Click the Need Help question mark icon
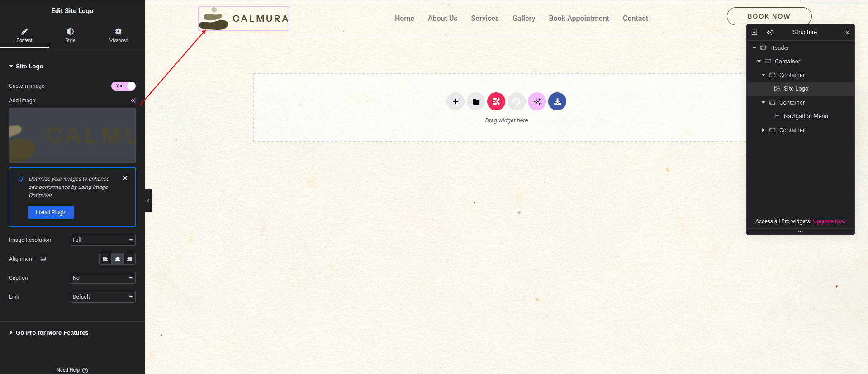 tap(85, 370)
